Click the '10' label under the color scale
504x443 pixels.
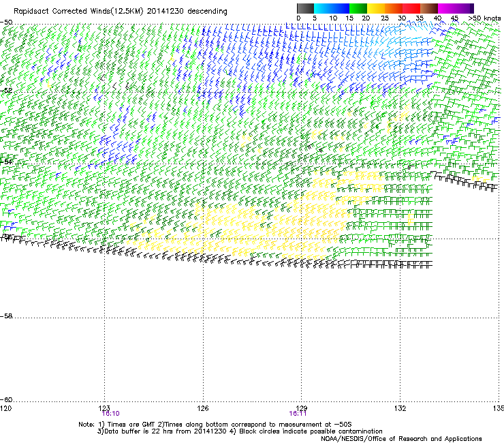333,18
